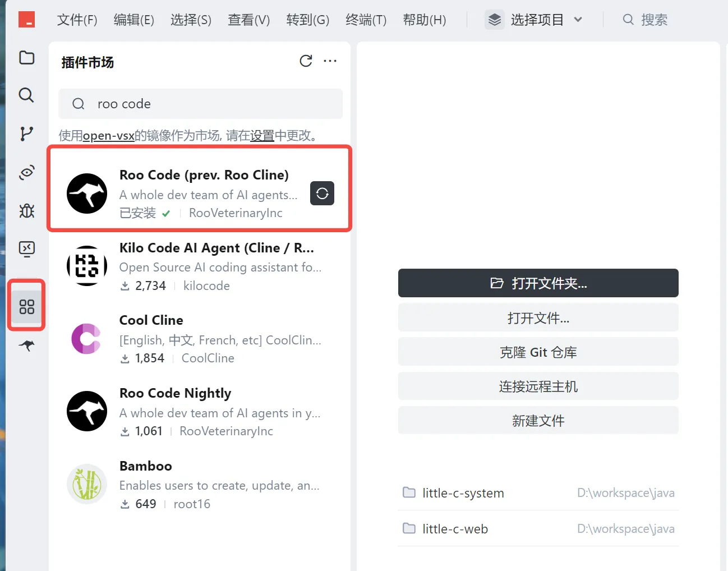Viewport: 728px width, 571px height.
Task: Click the 打开文件夹... button
Action: (x=538, y=283)
